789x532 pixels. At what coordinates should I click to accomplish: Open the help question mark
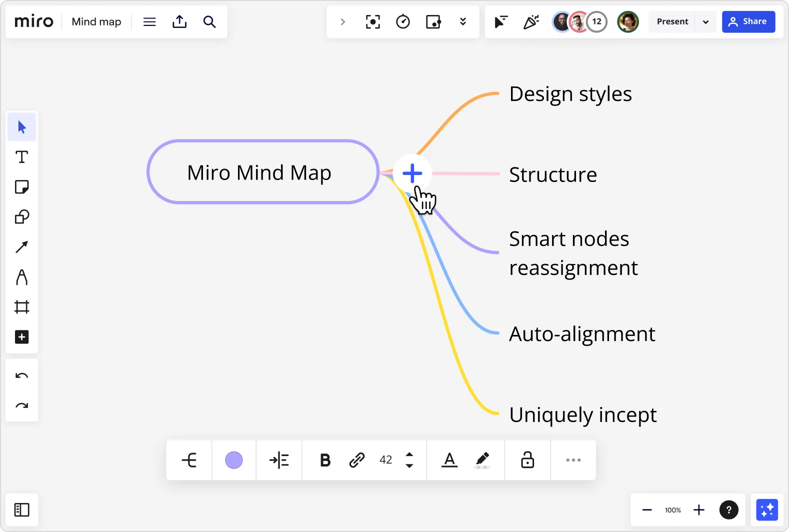coord(729,510)
